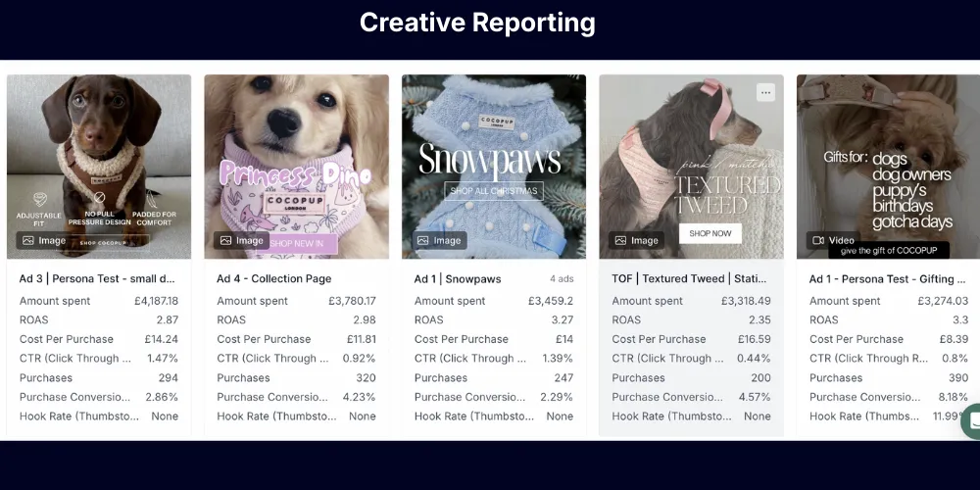Screen dimensions: 980x490
Task: Open the three-dot menu on Textured Tweed card
Action: (765, 92)
